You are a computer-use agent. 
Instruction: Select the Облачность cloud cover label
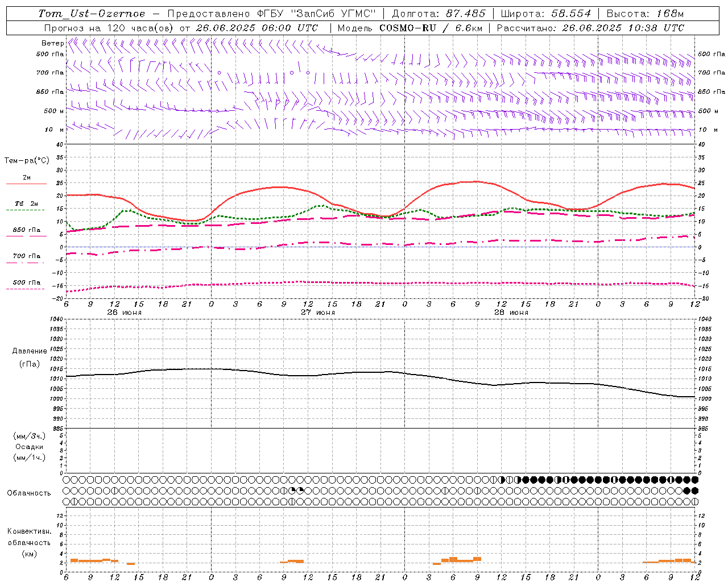(x=29, y=493)
